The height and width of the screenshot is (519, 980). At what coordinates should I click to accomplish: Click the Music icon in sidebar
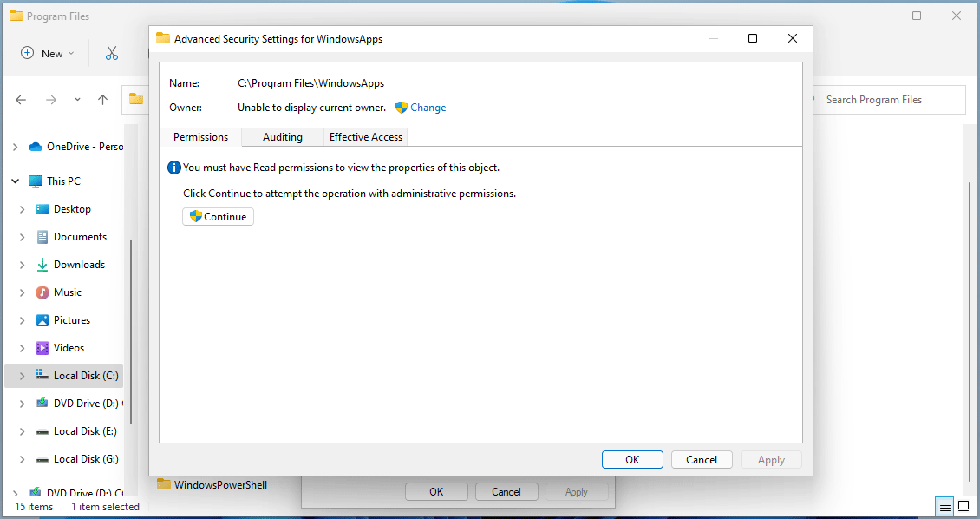42,292
